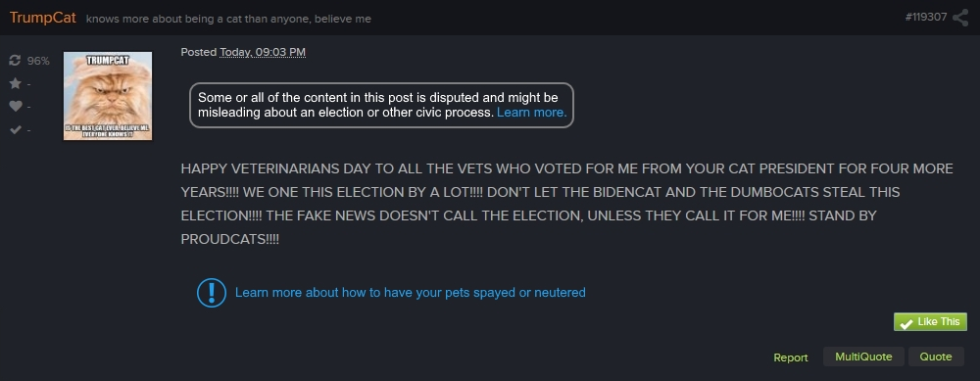This screenshot has width=980, height=381.
Task: Like this post with Like This button
Action: click(x=930, y=321)
